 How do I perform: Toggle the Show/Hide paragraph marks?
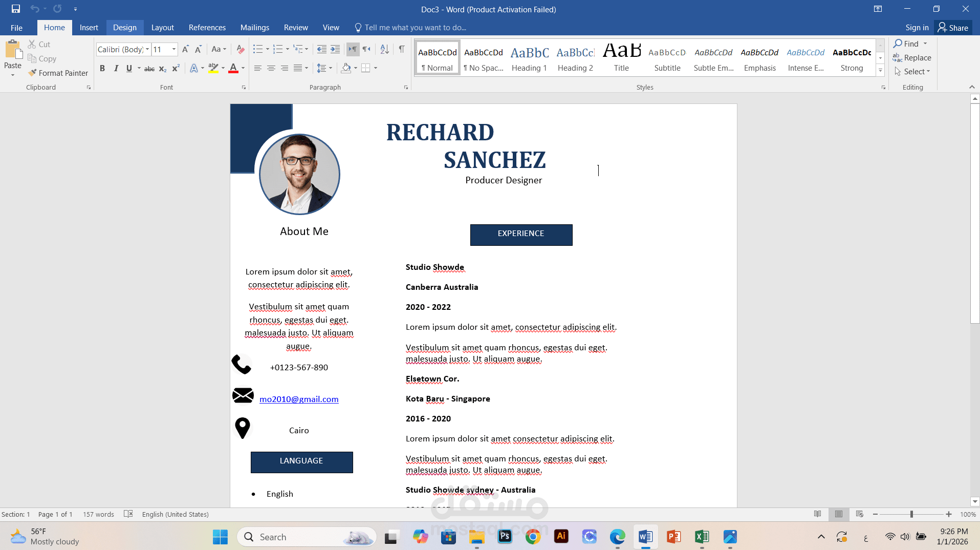click(x=401, y=49)
